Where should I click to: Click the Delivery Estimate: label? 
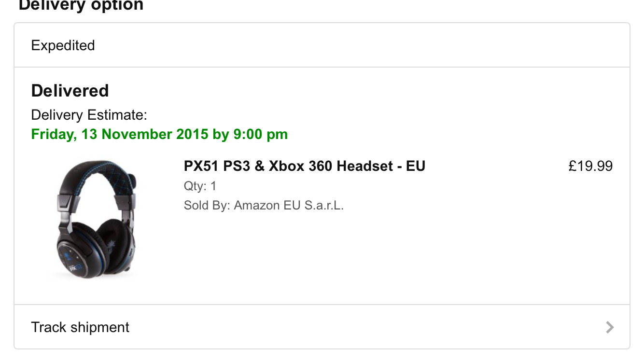[89, 115]
